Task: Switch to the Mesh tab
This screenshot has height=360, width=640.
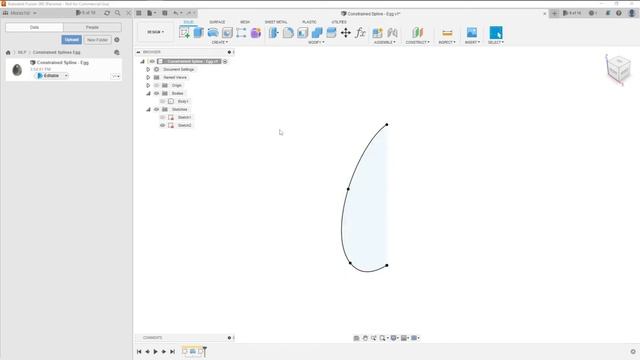Action: [245, 22]
